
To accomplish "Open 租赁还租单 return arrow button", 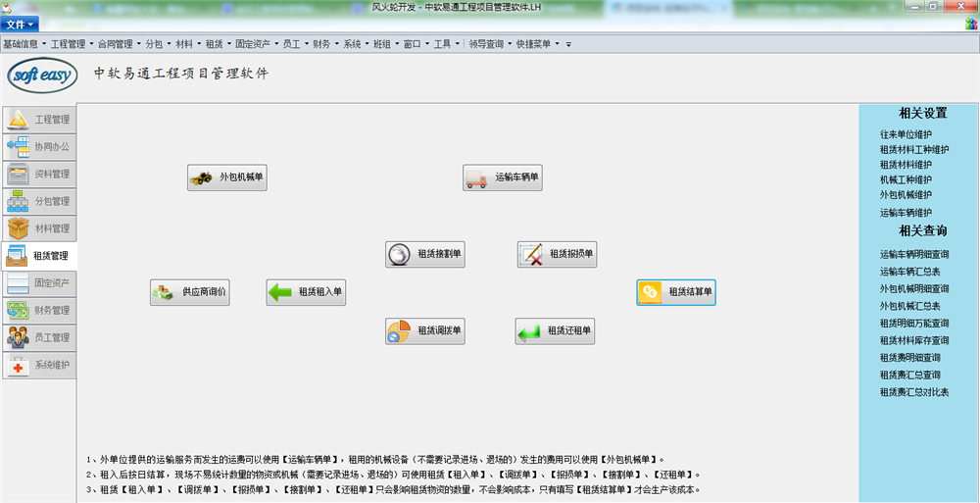I will 555,331.
